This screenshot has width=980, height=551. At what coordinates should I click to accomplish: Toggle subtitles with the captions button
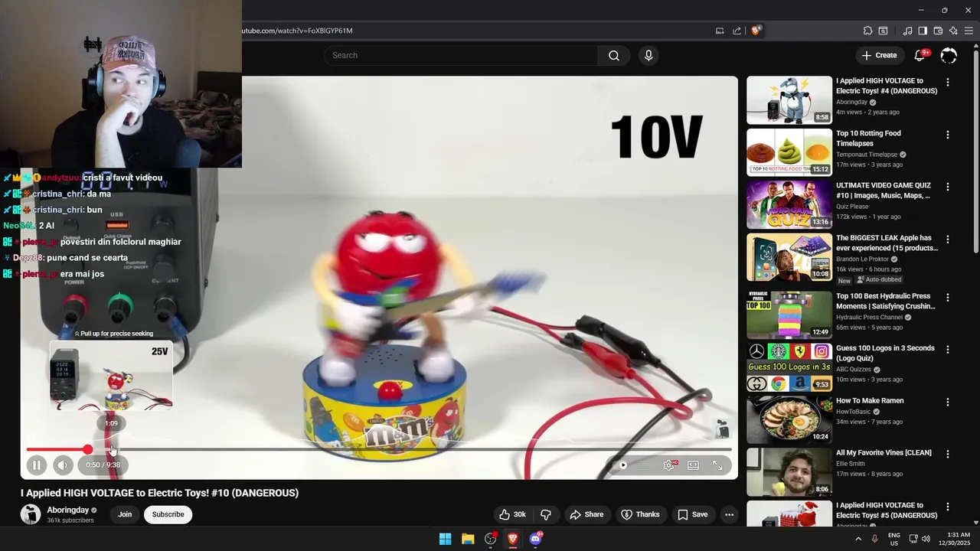[645, 465]
